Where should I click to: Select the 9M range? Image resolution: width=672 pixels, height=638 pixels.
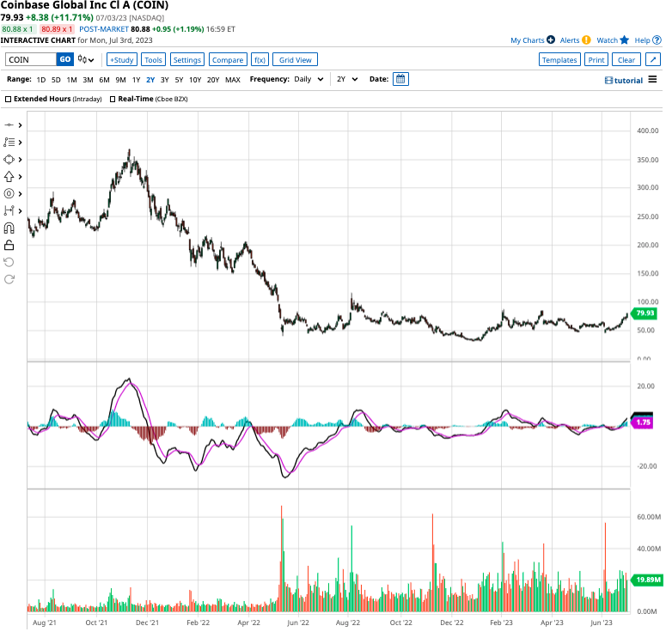[120, 80]
